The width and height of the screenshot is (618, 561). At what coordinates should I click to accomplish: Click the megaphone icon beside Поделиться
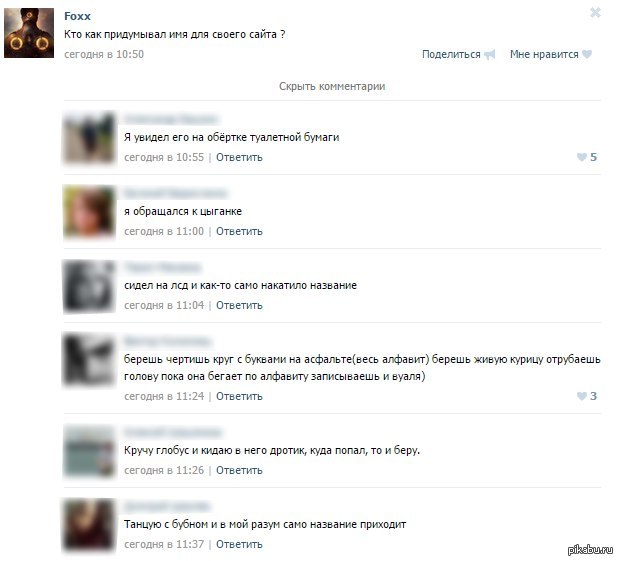pos(490,54)
